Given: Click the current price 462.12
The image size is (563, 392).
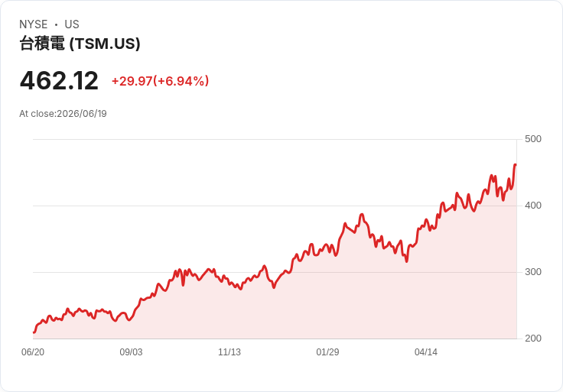Looking at the screenshot, I should point(59,81).
